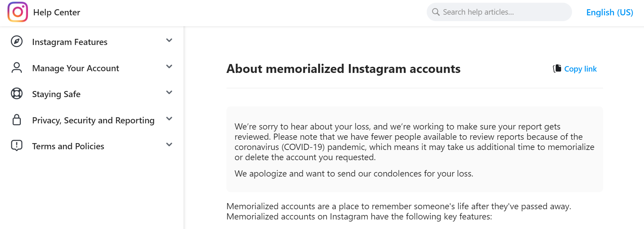Screen dimensions: 644x229
Task: Click the Instagram logo icon
Action: coord(18,12)
